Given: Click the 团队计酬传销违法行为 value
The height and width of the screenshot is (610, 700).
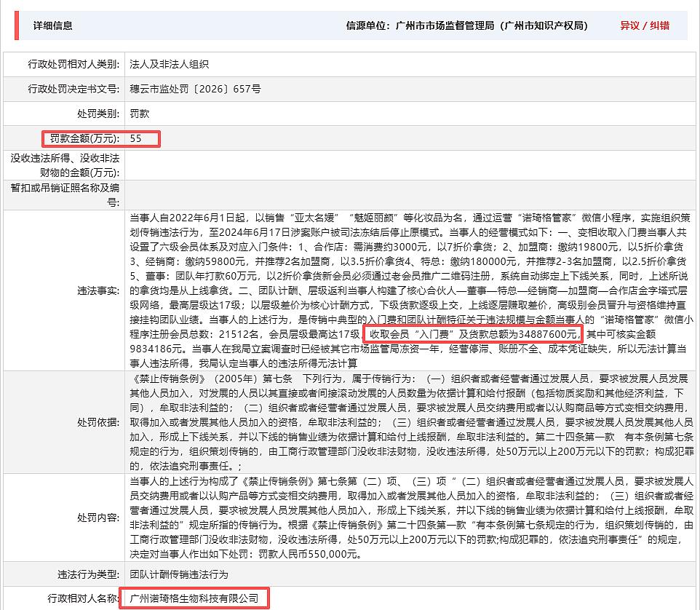Looking at the screenshot, I should tap(178, 574).
